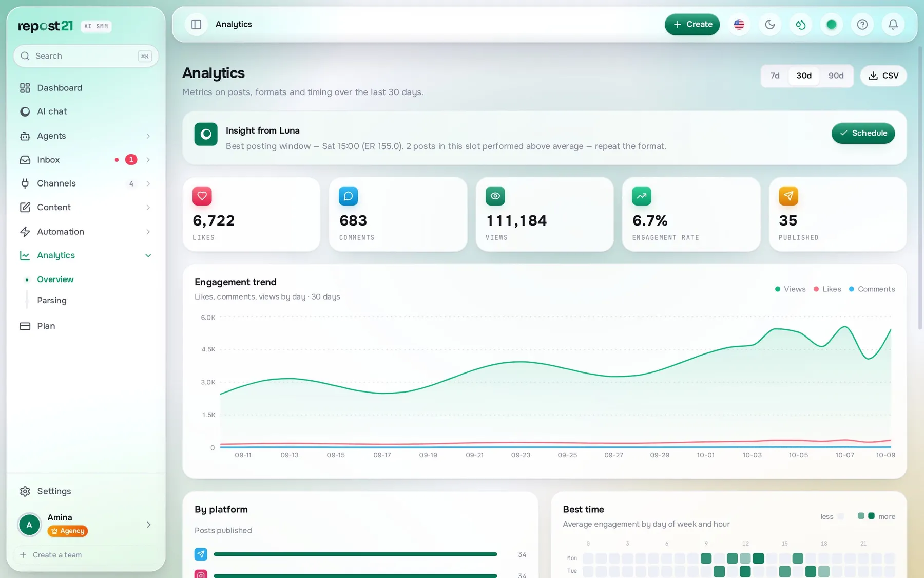The image size is (924, 578).
Task: Open the notifications bell
Action: point(893,24)
